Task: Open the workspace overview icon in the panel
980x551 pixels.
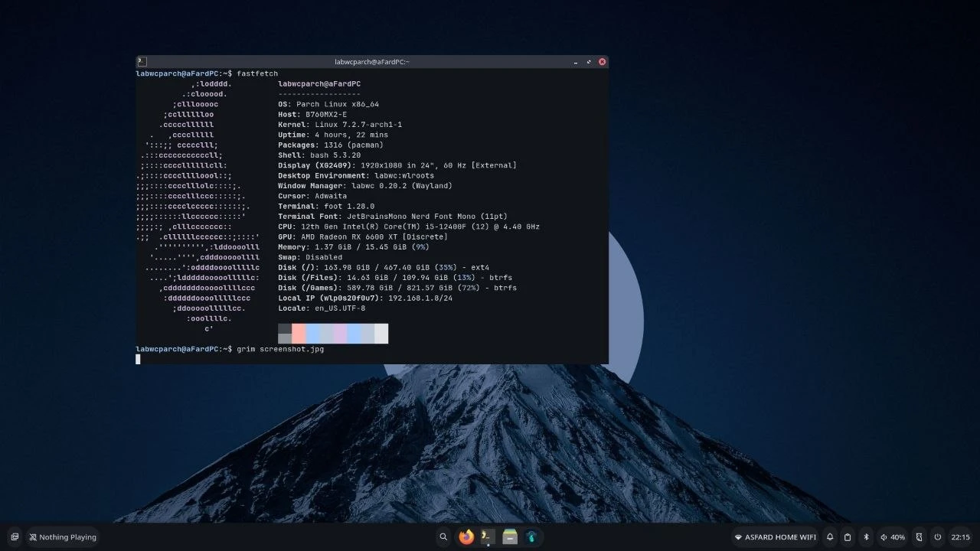Action: click(15, 537)
